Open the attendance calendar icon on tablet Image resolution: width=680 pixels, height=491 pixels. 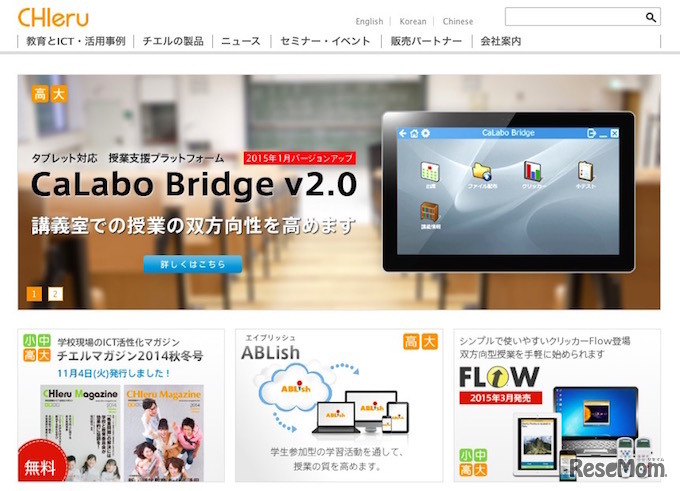point(430,172)
